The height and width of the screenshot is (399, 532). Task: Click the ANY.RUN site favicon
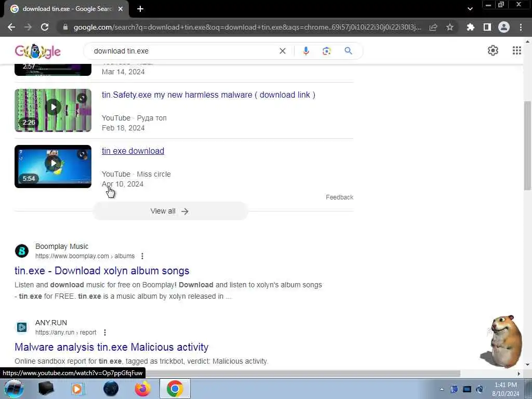(22, 327)
